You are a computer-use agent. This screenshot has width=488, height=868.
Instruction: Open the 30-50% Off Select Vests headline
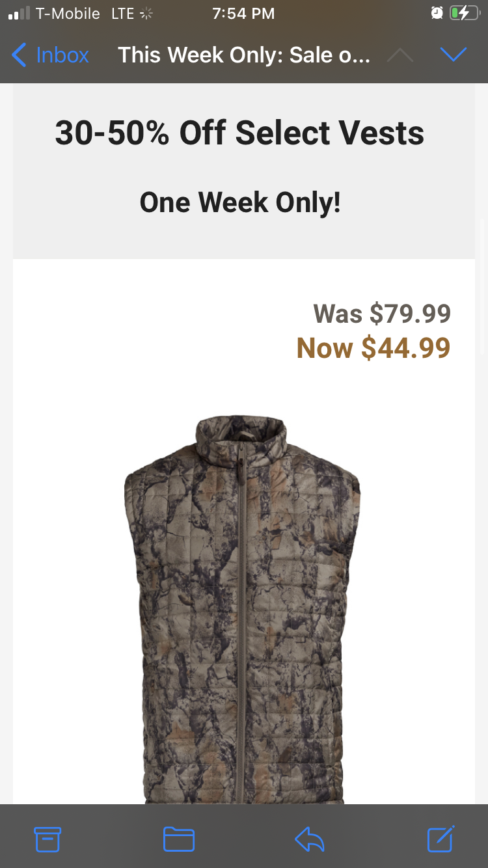click(x=239, y=133)
